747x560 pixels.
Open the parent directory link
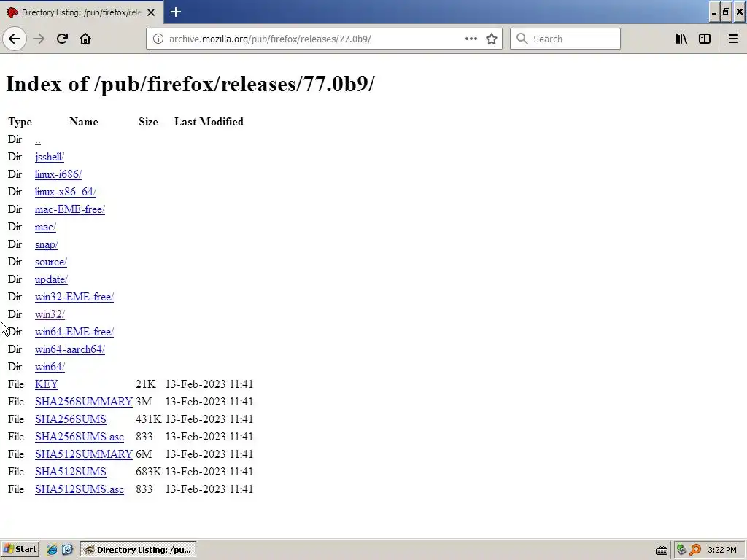[x=38, y=140]
